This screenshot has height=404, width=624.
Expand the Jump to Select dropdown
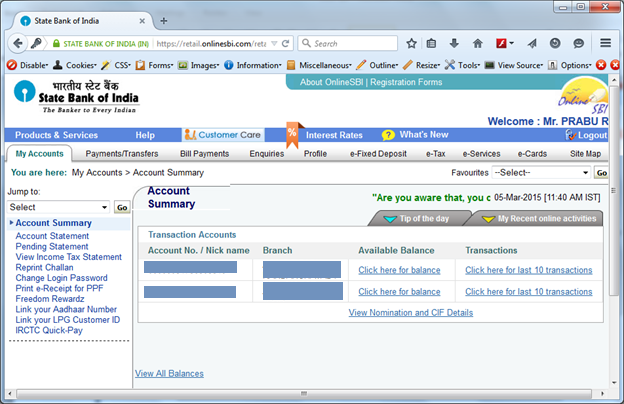[x=58, y=207]
